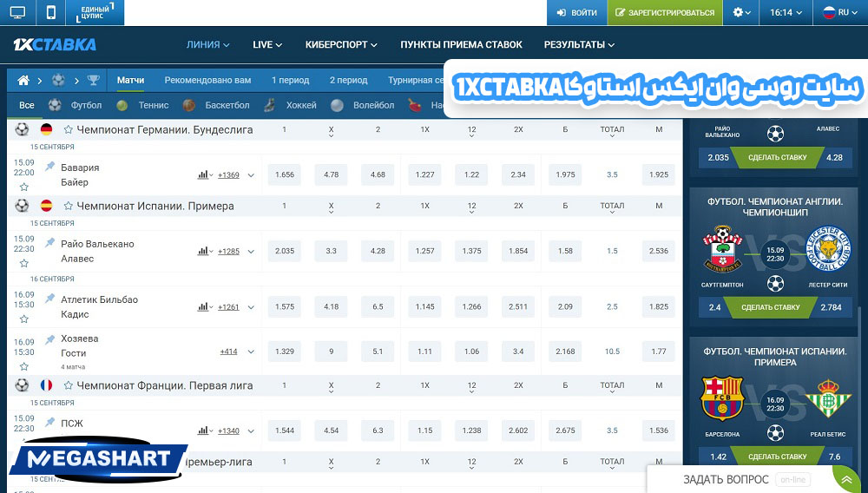This screenshot has height=493, width=868.
Task: Click the Real Betis club crest
Action: point(828,398)
